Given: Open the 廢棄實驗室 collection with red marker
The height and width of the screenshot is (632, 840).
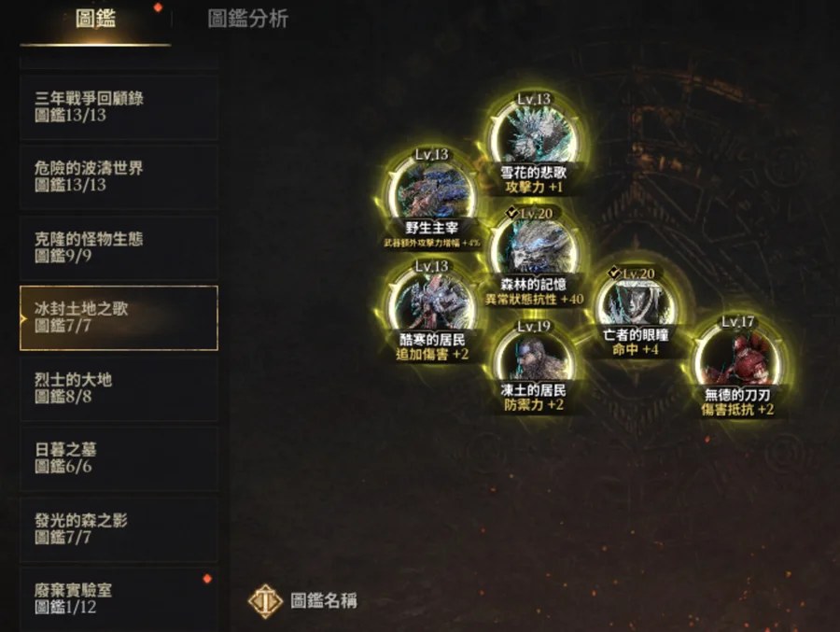Looking at the screenshot, I should pyautogui.click(x=119, y=599).
